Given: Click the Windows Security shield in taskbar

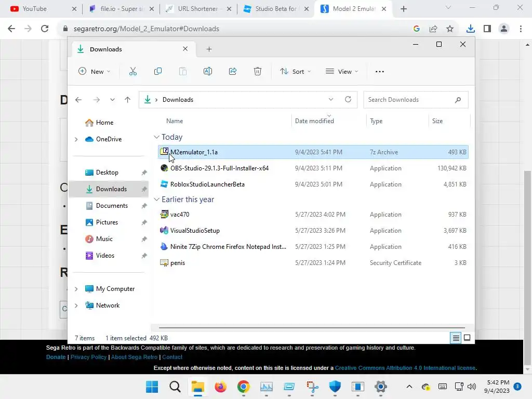Looking at the screenshot, I should click(335, 387).
